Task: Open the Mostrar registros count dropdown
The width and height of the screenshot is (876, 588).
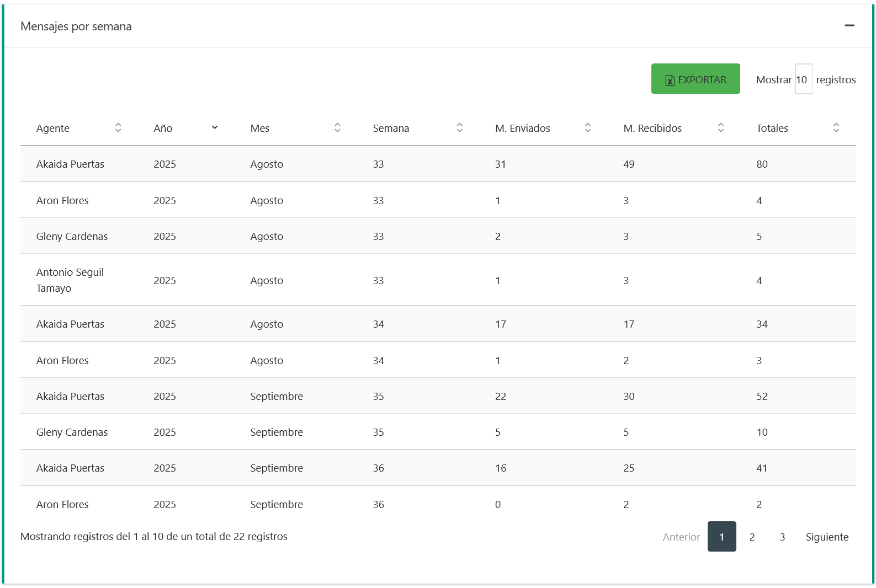Action: coord(803,79)
